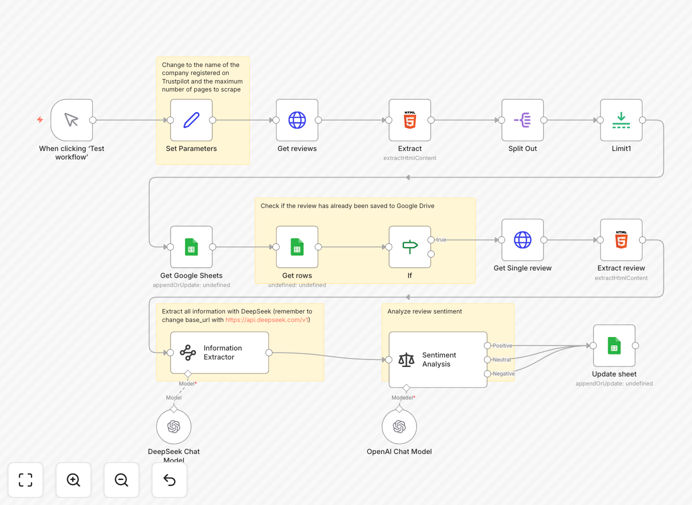Select the 'Set Parameters' label
The width and height of the screenshot is (692, 505).
click(191, 149)
